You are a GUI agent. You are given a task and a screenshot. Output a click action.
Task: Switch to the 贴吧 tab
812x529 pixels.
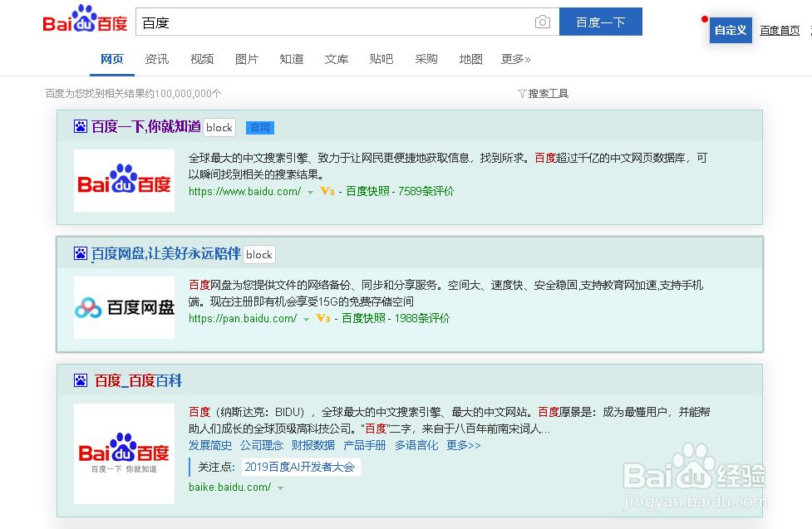[x=381, y=59]
